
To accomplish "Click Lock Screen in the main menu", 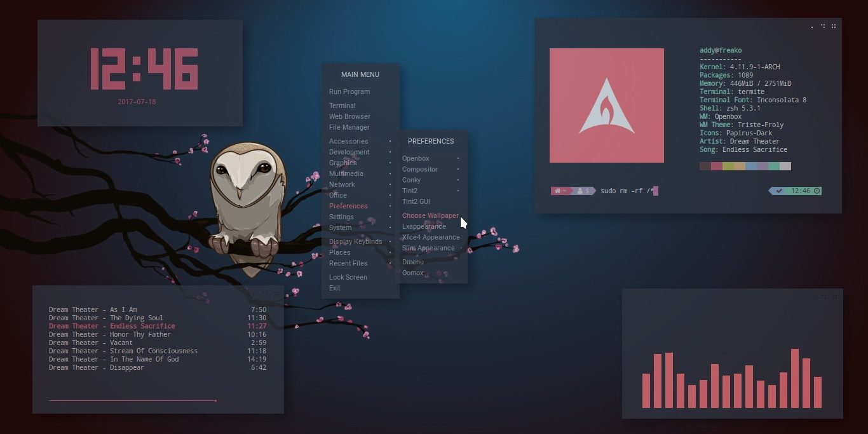I will 348,277.
